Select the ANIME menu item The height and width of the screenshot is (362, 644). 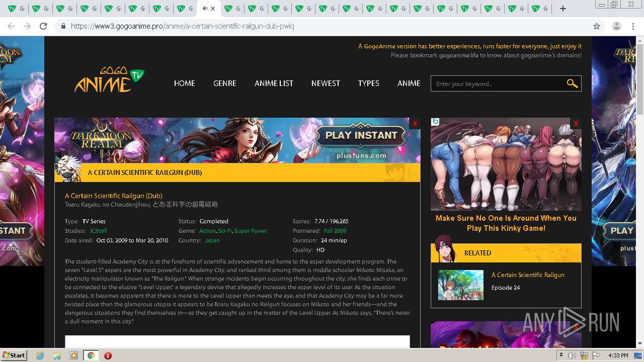[409, 83]
